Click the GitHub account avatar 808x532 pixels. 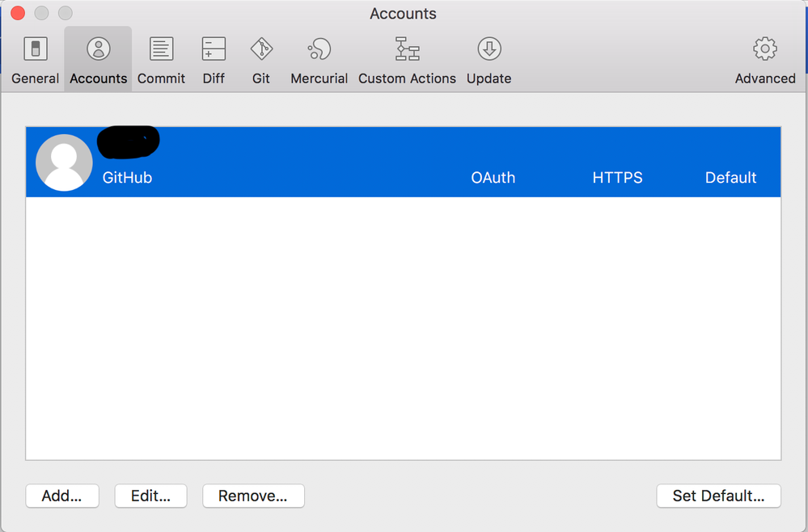pos(64,163)
